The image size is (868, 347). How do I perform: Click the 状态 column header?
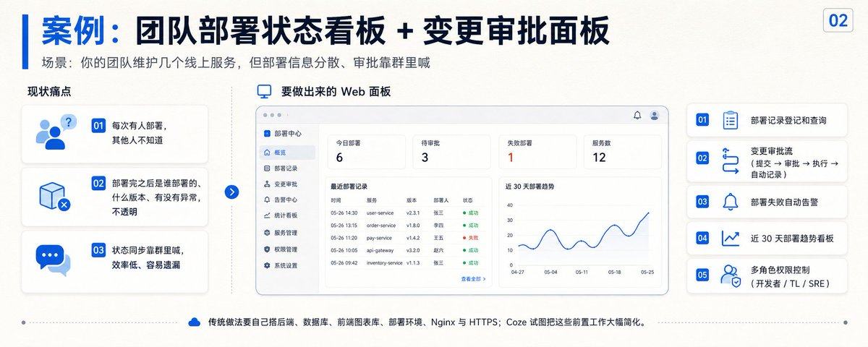[467, 200]
